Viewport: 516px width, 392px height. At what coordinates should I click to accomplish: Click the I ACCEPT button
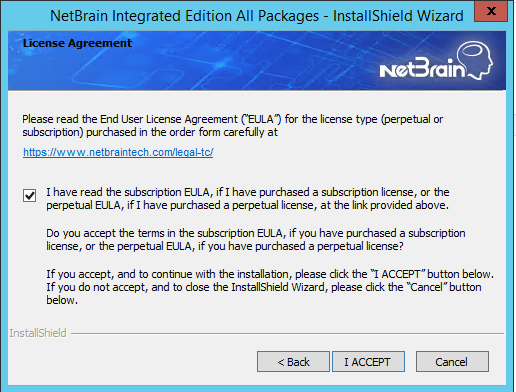point(368,362)
